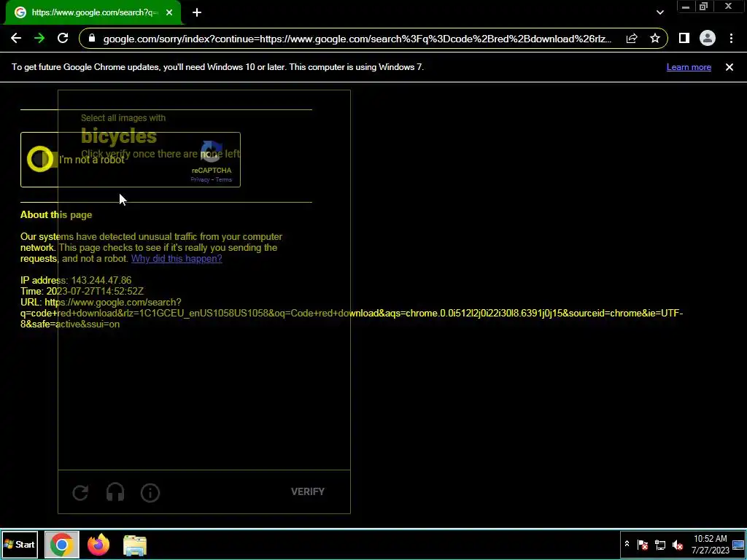Viewport: 747px width, 560px height.
Task: Launch Firefox from the taskbar
Action: [x=98, y=545]
